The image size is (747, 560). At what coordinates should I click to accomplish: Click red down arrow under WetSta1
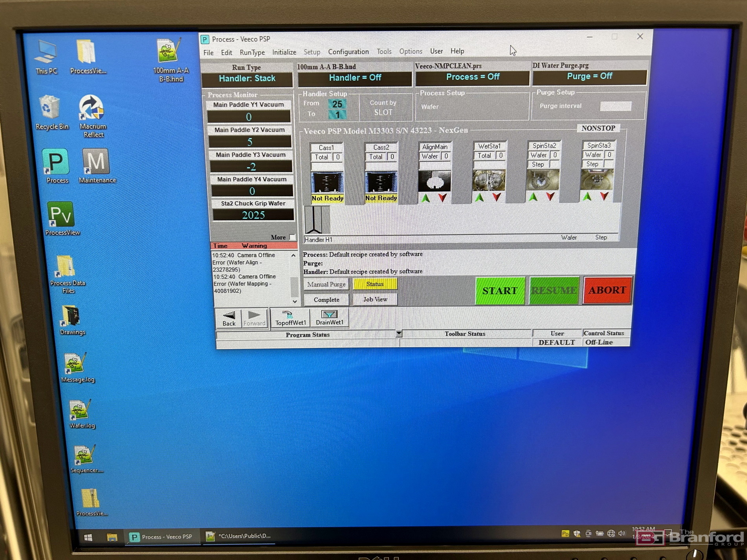coord(497,197)
